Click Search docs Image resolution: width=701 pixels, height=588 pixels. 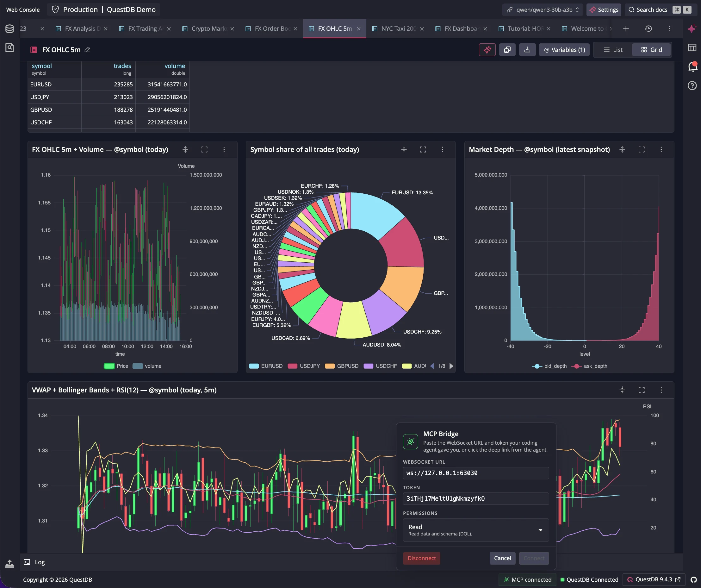[661, 10]
